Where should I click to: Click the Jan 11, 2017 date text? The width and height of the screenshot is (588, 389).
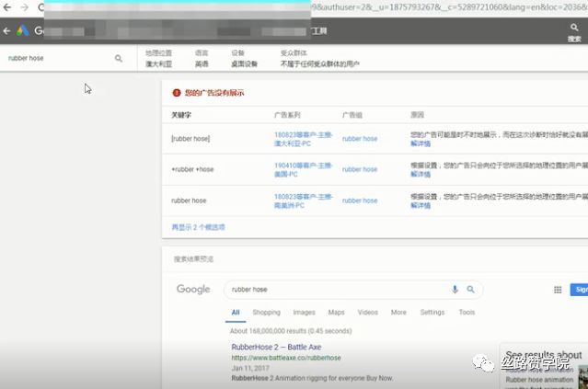(x=250, y=368)
